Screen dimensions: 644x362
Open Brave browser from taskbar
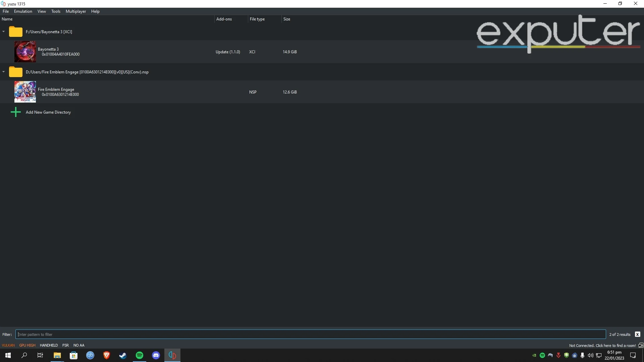pyautogui.click(x=106, y=355)
